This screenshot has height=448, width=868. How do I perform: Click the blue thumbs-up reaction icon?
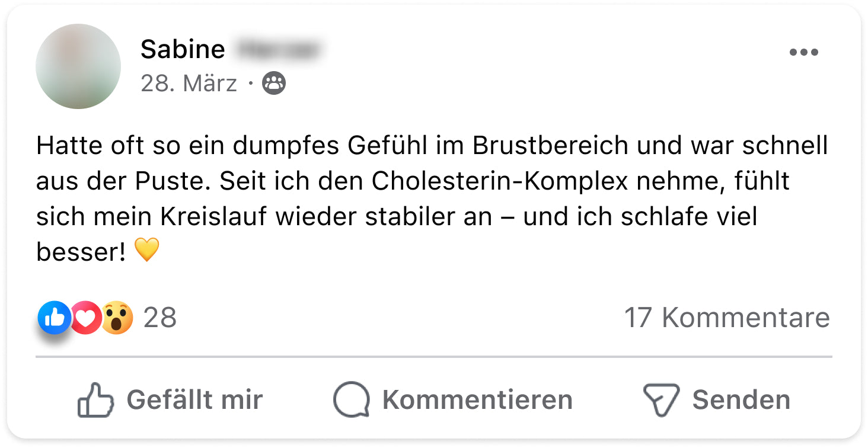(x=55, y=318)
